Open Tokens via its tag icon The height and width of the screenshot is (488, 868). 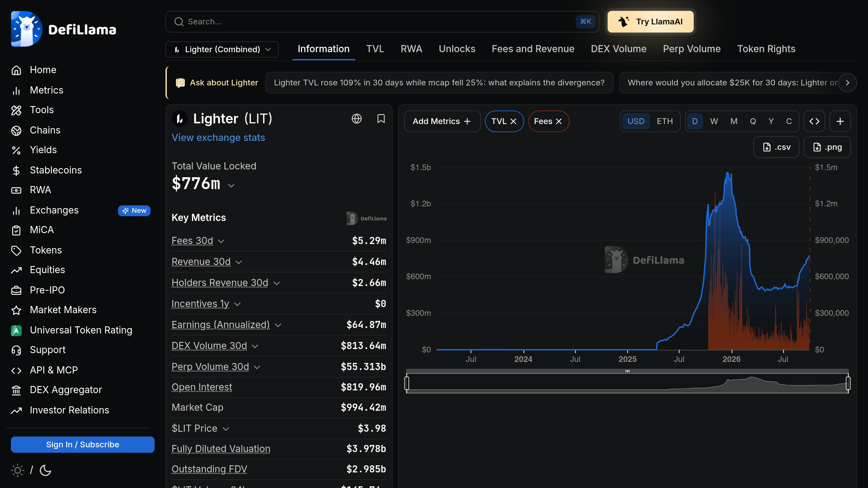point(16,250)
